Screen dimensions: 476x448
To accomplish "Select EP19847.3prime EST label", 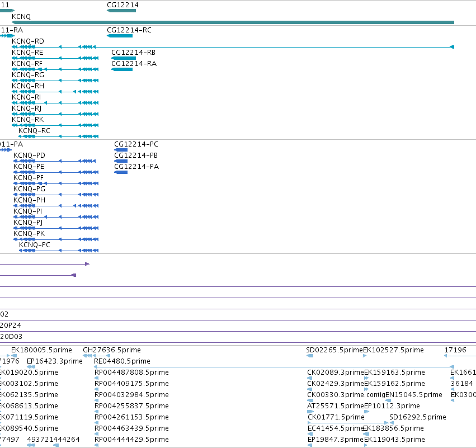I will (336, 440).
